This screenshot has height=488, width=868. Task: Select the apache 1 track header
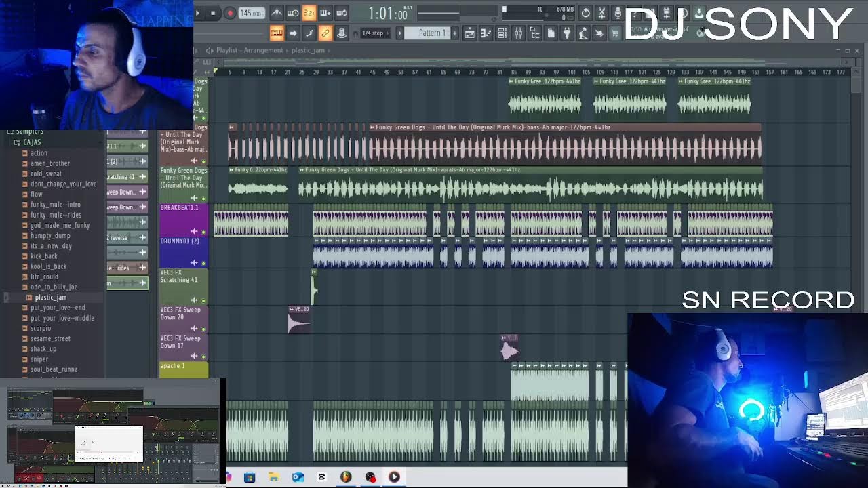point(183,369)
